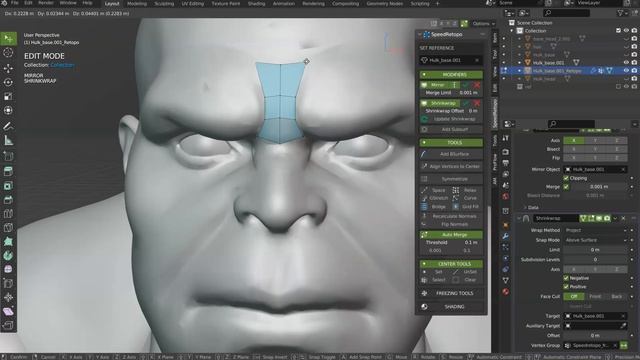Select the Rip Region tool
The width and height of the screenshot is (640, 360).
coord(8,325)
